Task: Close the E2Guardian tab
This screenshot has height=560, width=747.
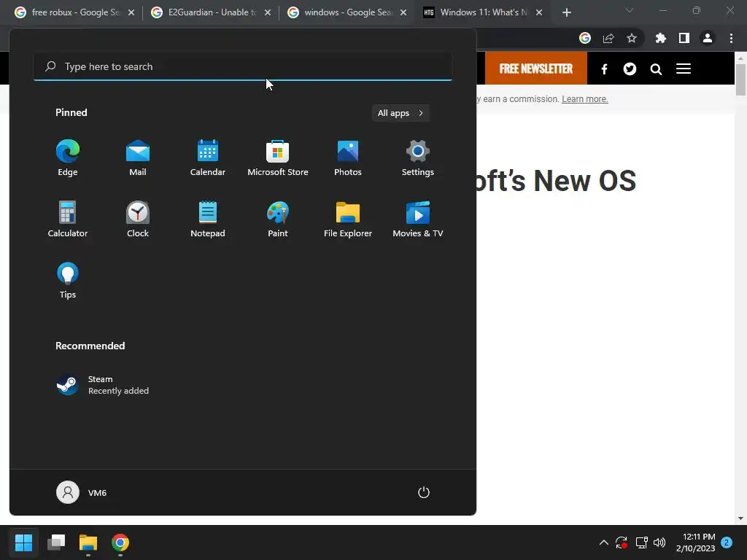Action: tap(268, 12)
